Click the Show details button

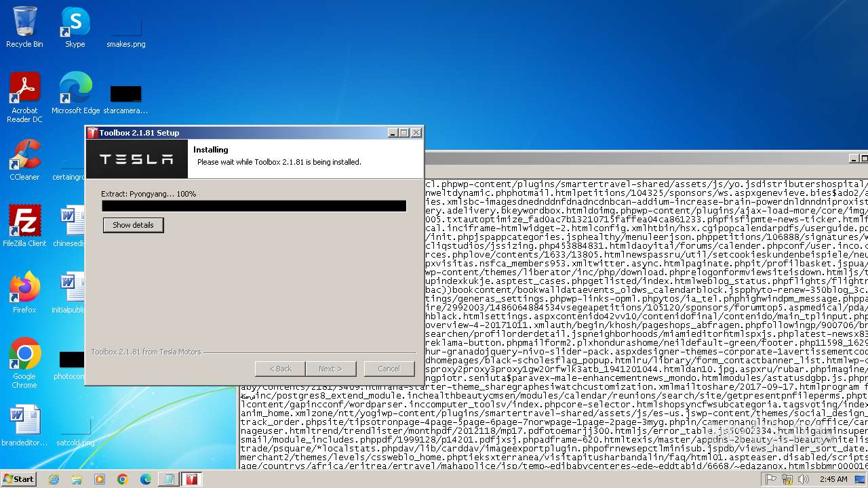(x=133, y=225)
